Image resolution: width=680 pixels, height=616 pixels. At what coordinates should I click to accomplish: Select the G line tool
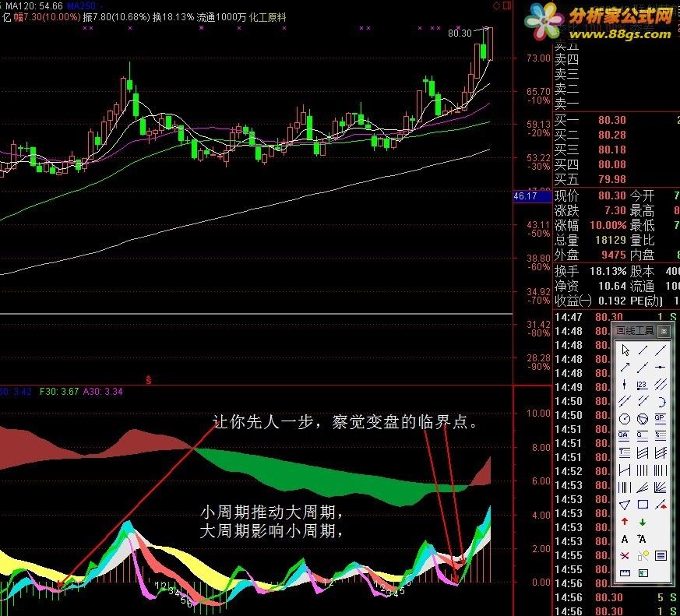tap(643, 435)
